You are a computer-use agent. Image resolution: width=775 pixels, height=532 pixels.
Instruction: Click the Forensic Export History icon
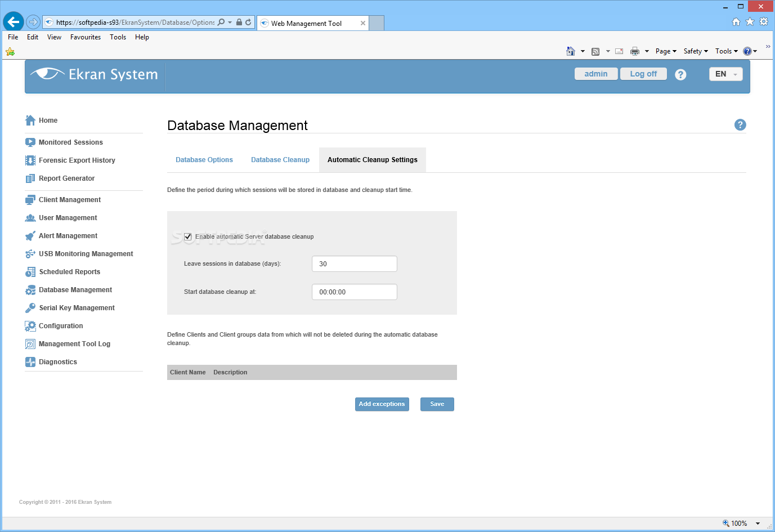pos(30,160)
